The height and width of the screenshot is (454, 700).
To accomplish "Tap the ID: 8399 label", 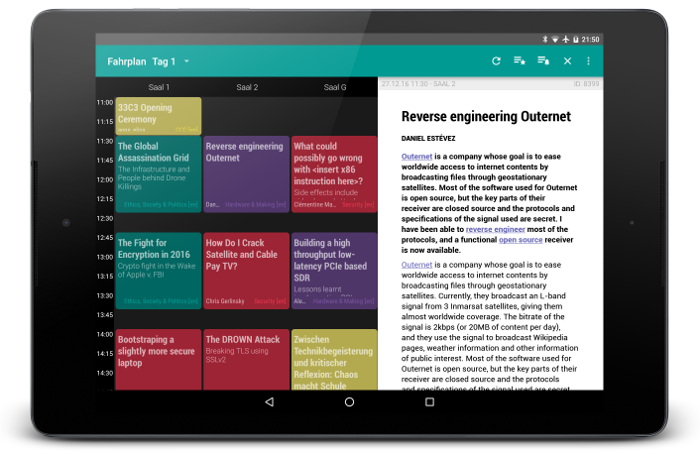I will [586, 83].
